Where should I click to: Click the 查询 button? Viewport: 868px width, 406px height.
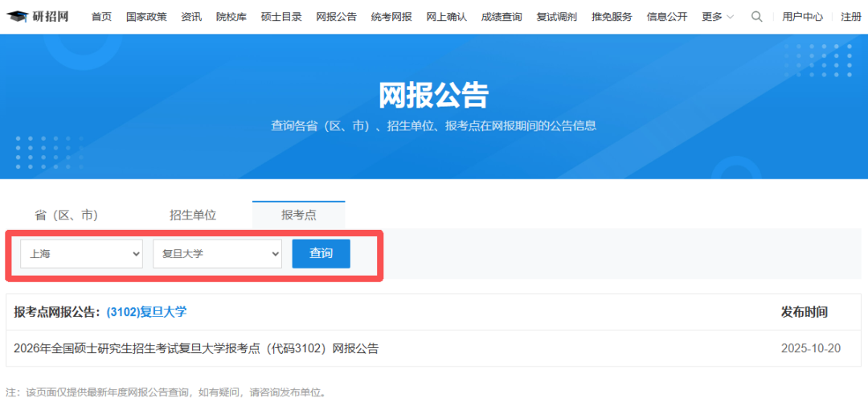click(x=321, y=254)
